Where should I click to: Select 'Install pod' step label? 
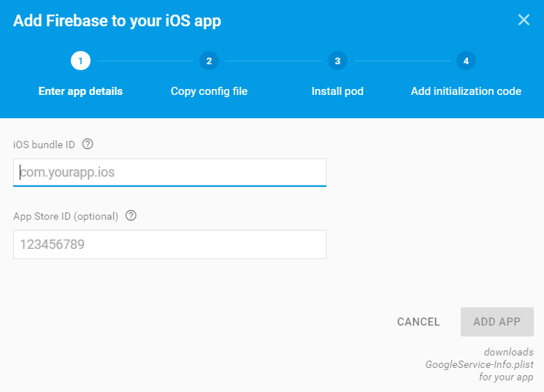(337, 91)
